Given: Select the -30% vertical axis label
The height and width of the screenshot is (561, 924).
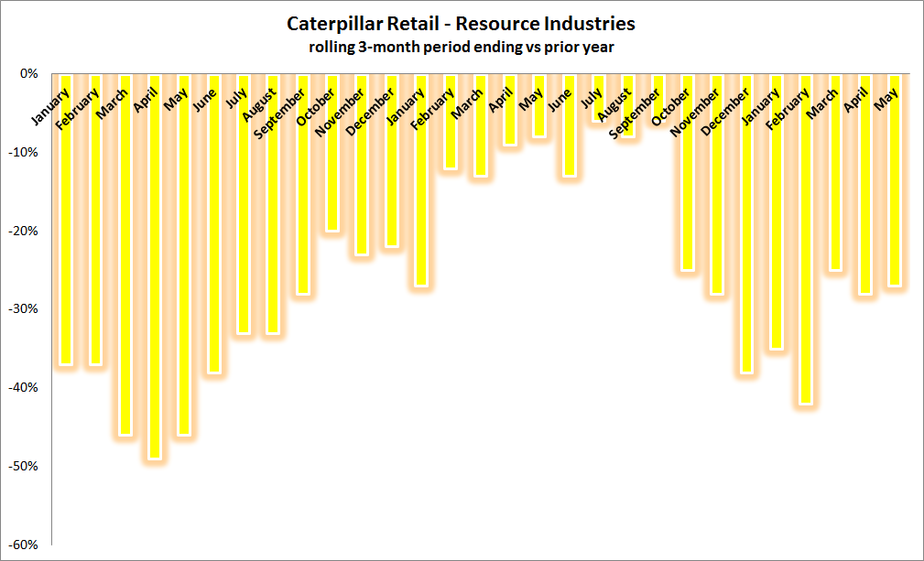Looking at the screenshot, I should (23, 309).
